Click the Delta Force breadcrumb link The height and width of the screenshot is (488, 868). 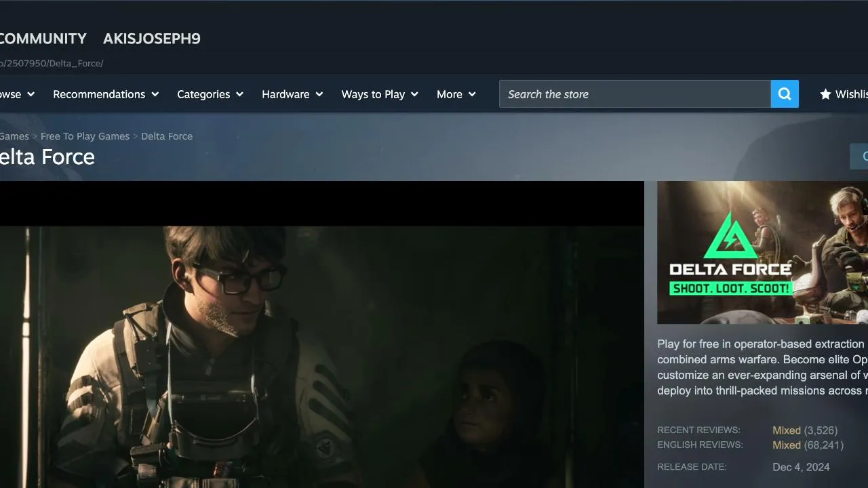(x=167, y=136)
